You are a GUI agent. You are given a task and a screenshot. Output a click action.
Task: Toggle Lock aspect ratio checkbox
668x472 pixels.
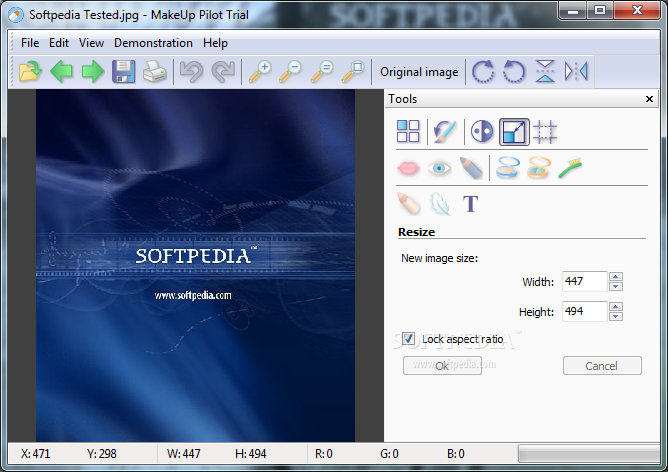click(409, 339)
